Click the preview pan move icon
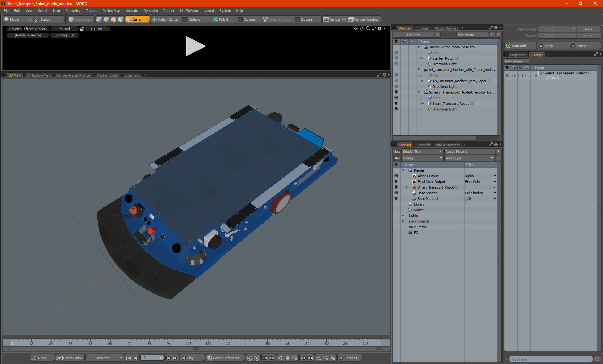This screenshot has height=364, width=603. pyautogui.click(x=356, y=29)
